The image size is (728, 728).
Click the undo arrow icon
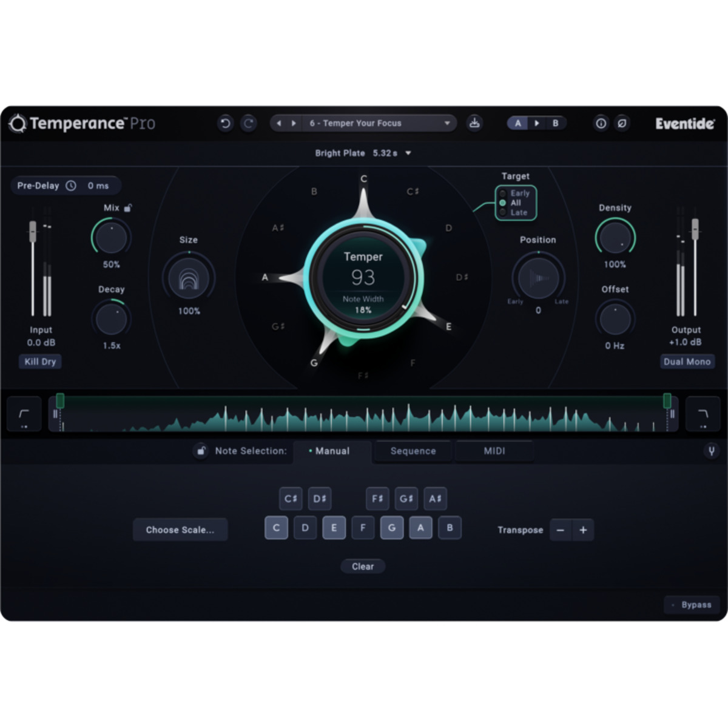coord(225,123)
